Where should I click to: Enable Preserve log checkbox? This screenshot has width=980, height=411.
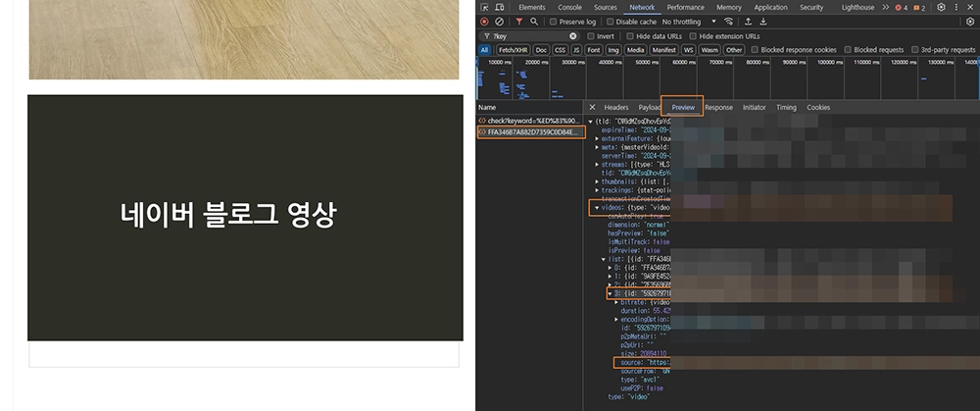point(553,22)
